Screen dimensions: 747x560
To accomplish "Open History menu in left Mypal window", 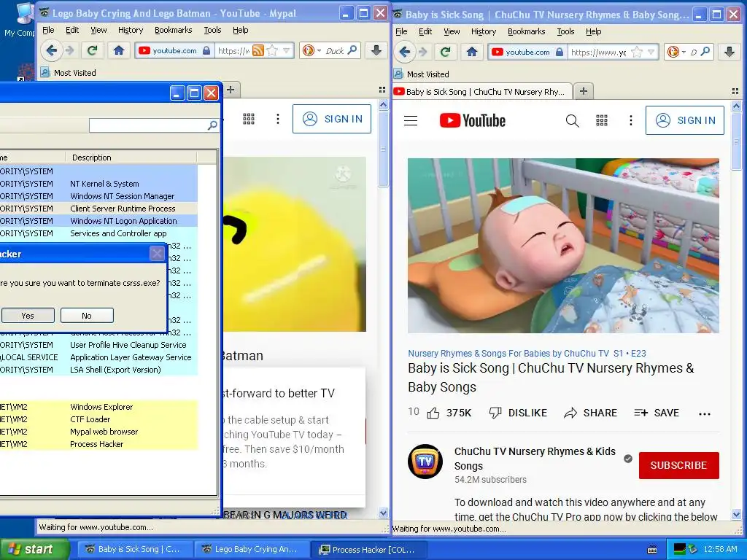I will click(130, 30).
